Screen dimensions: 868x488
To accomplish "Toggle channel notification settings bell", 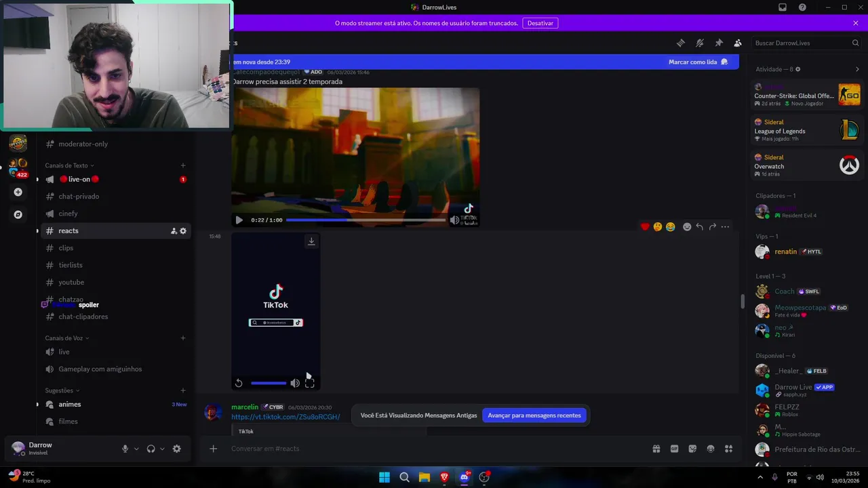I will (x=700, y=43).
